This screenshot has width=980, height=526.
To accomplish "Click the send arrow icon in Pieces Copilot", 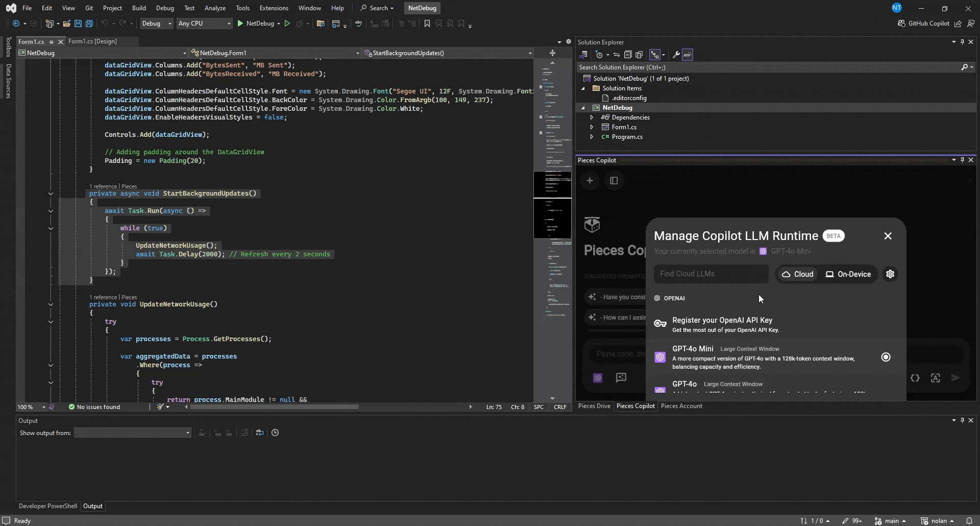I will [x=955, y=378].
